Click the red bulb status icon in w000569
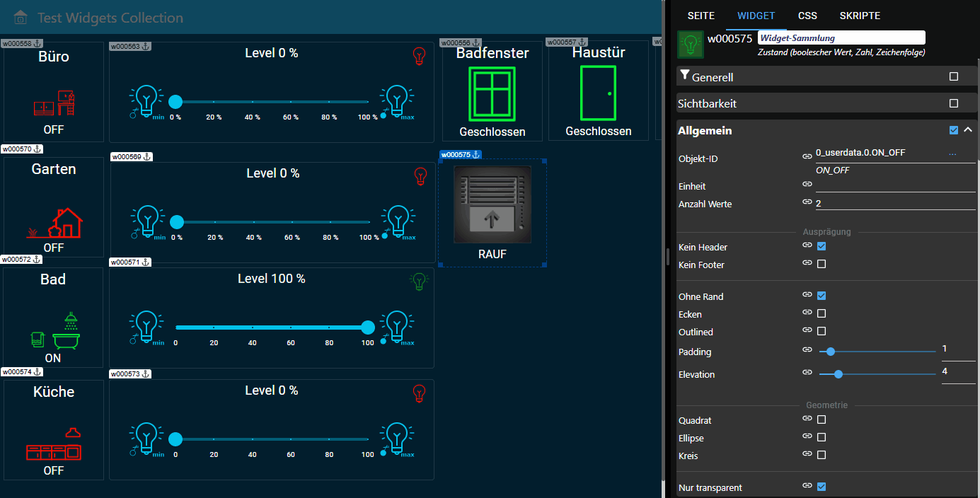The height and width of the screenshot is (498, 980). click(x=420, y=177)
